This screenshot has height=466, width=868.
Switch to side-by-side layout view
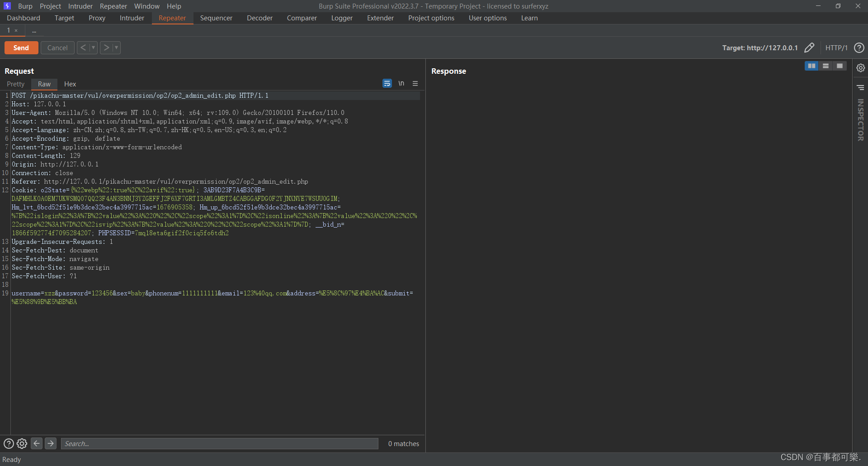(x=812, y=66)
